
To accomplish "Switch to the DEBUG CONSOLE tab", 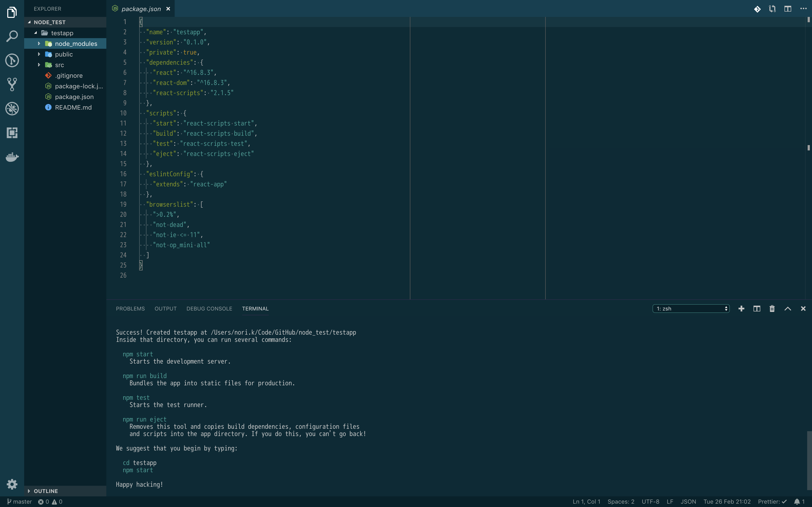I will coord(209,309).
